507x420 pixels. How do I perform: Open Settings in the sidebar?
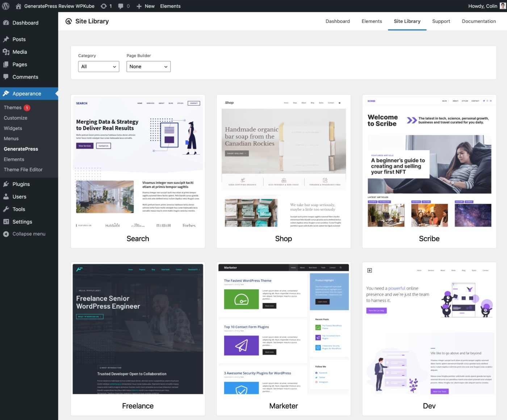tap(22, 222)
